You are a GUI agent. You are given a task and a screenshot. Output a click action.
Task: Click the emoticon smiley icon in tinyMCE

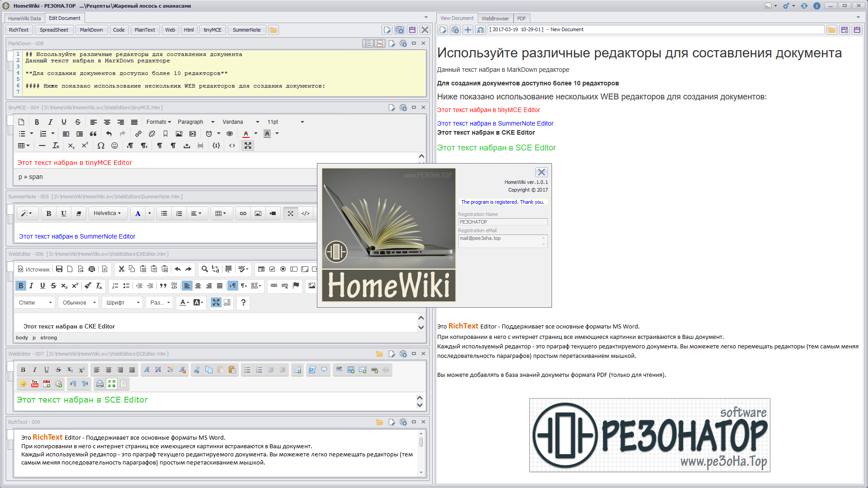coord(114,145)
